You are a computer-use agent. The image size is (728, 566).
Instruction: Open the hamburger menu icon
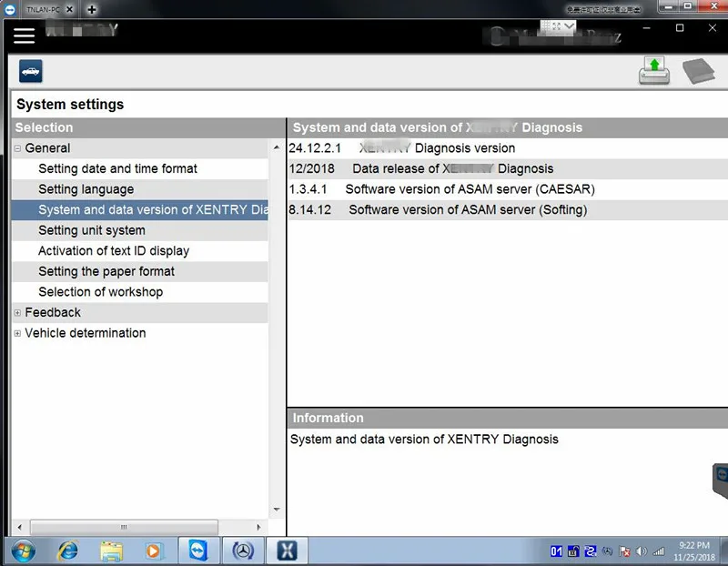(x=25, y=35)
